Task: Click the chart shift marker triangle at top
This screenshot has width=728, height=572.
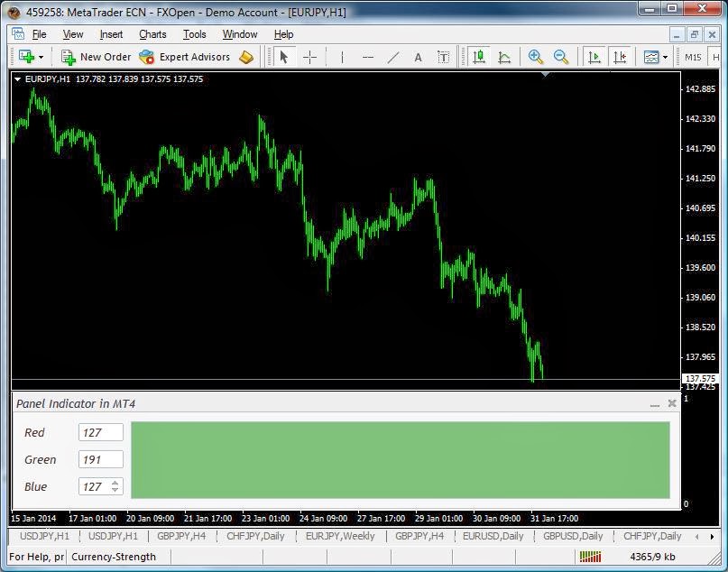Action: 546,74
